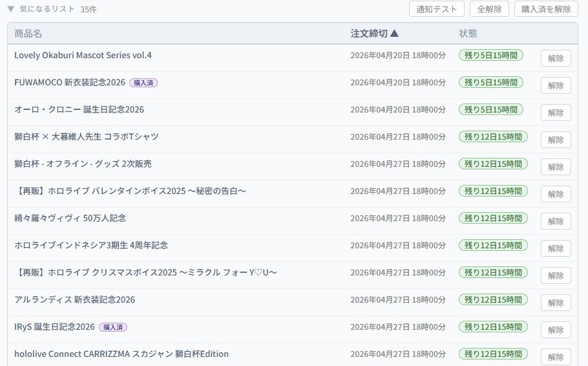Open 綺々羅々ヴィヴィ 50万人記念 item
588x366 pixels.
click(70, 218)
